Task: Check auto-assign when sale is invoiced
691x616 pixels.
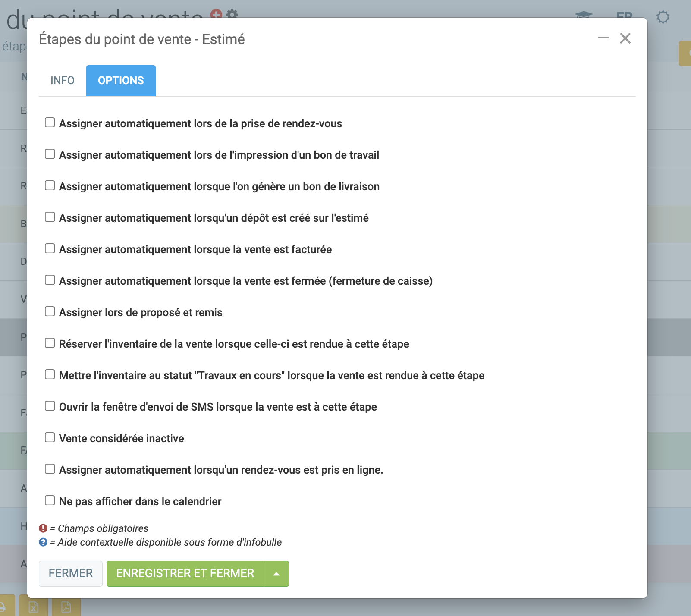Action: (50, 249)
